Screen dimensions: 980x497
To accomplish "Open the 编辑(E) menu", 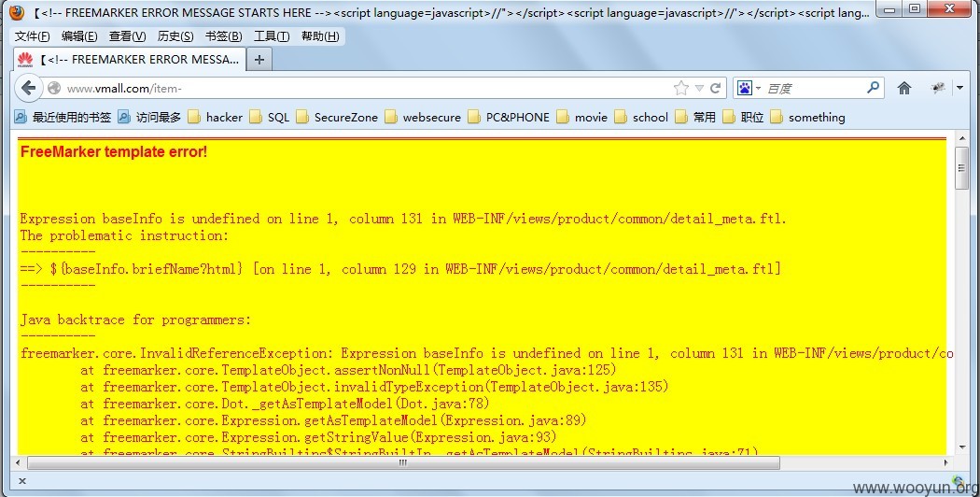I will [x=78, y=36].
